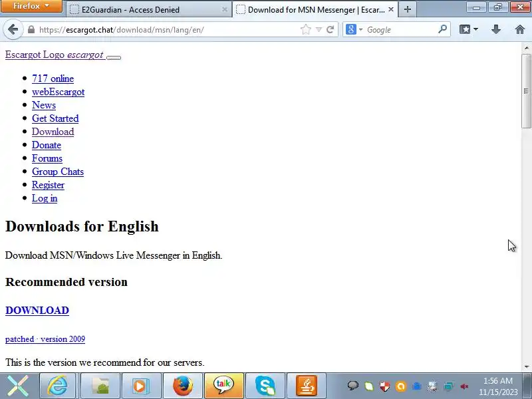This screenshot has width=532, height=399.
Task: Go to the News link
Action: tap(44, 105)
